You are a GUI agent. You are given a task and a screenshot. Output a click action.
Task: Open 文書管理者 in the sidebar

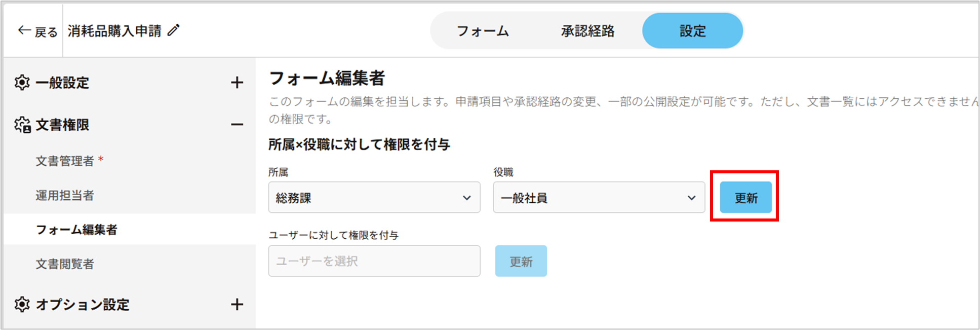(65, 161)
